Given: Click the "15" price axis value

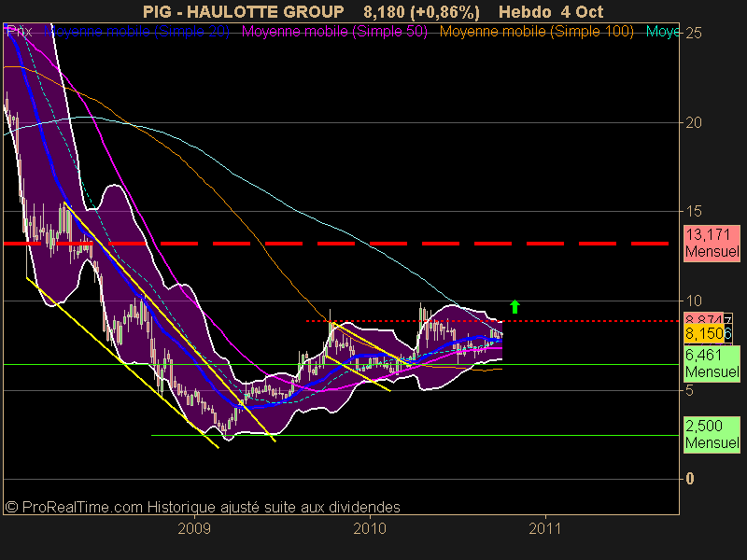Looking at the screenshot, I should (694, 211).
